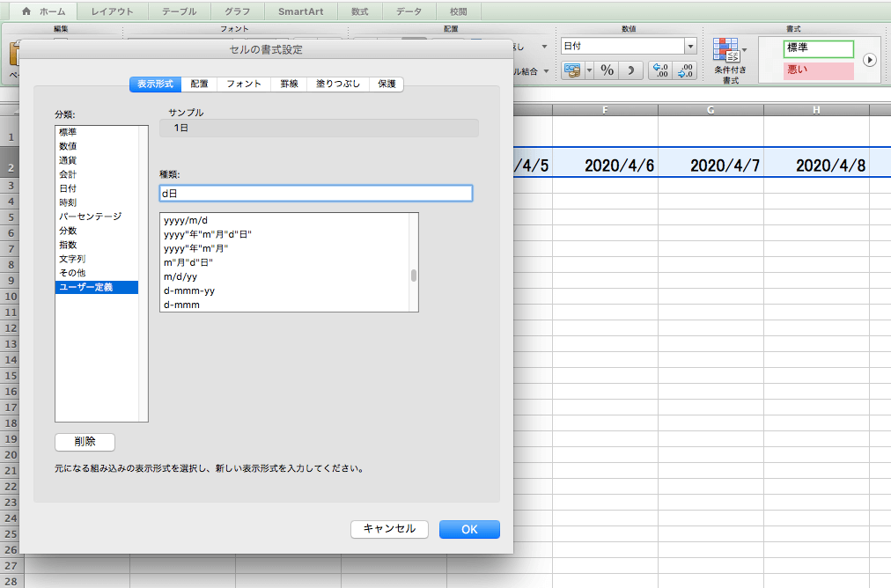
Task: Select その他 in the category list
Action: click(97, 273)
